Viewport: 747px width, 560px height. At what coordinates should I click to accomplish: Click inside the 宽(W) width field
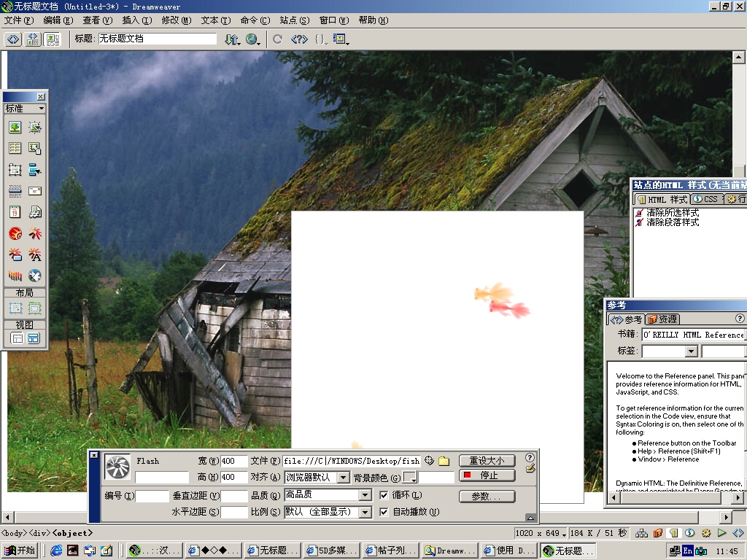click(x=233, y=461)
